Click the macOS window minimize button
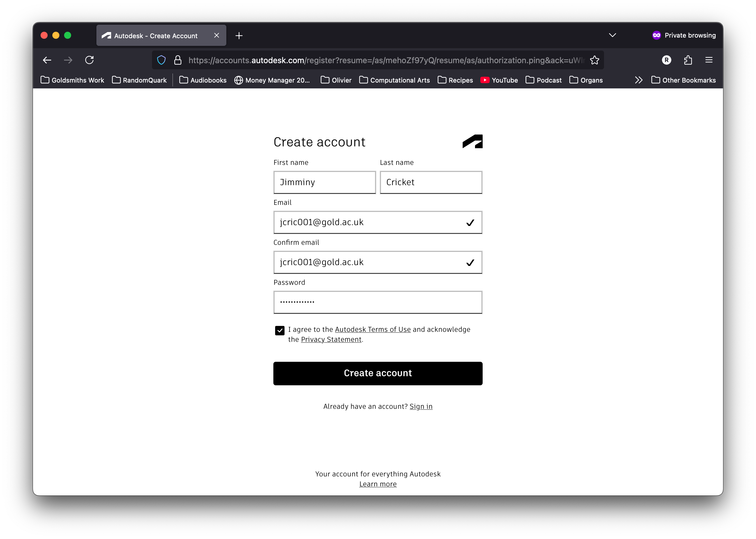This screenshot has height=539, width=756. point(56,35)
